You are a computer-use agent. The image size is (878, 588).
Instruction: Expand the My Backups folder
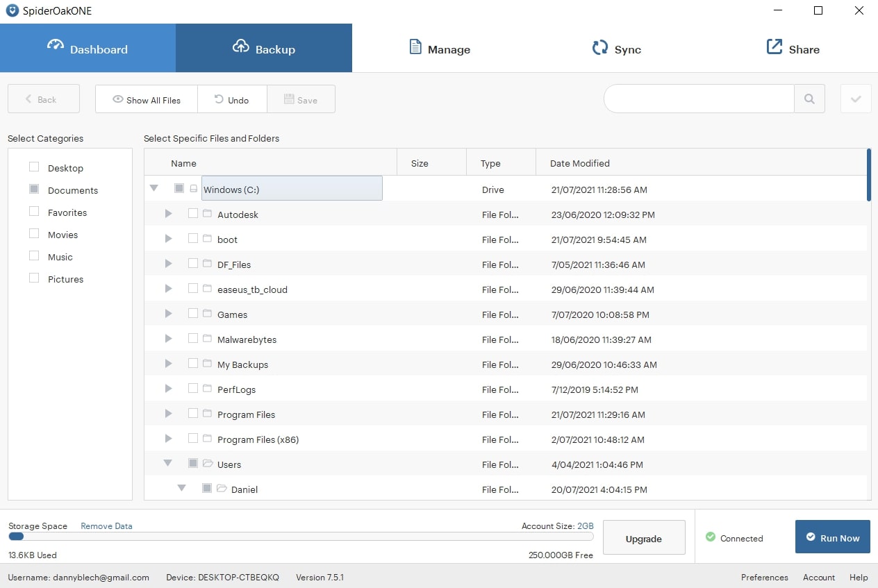168,364
